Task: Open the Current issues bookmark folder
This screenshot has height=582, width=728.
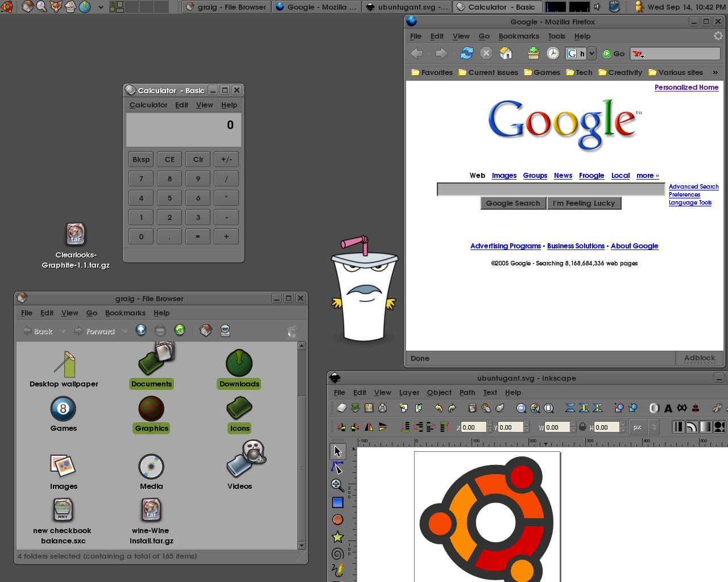Action: [489, 72]
